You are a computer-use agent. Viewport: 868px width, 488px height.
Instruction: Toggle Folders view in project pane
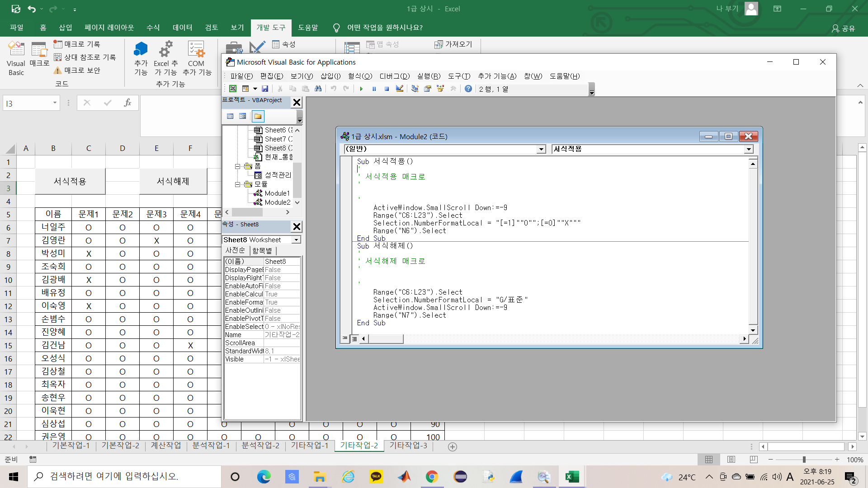(x=258, y=117)
